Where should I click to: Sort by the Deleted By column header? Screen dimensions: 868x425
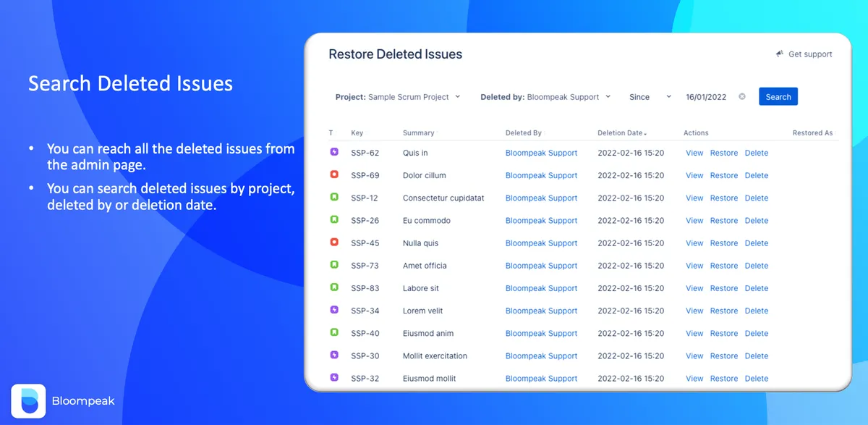524,133
